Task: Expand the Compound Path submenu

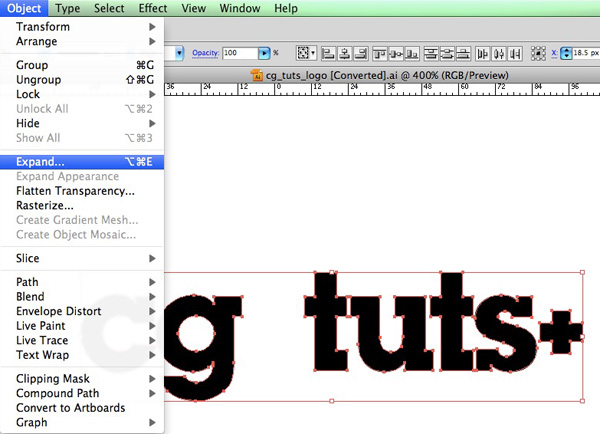Action: 82,393
